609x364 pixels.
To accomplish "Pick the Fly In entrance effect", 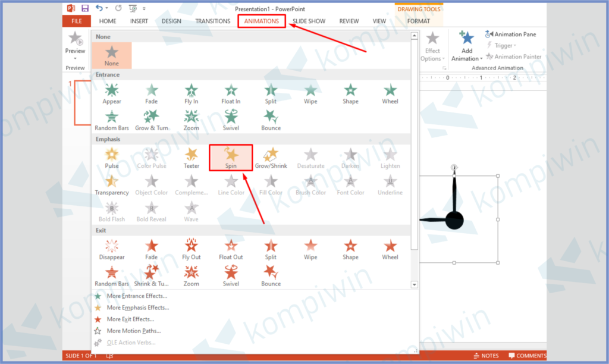I will pyautogui.click(x=191, y=93).
